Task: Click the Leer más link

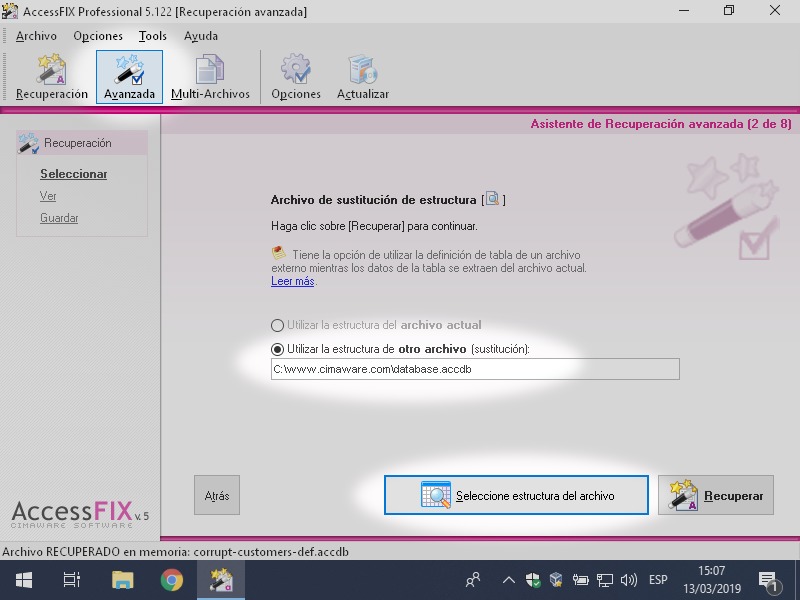Action: 293,282
